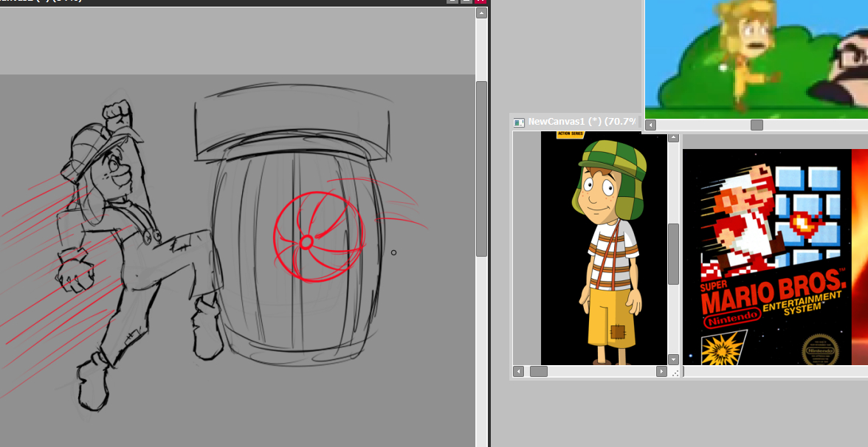
Task: Click the NewCanvas1 scroll-right arrow
Action: click(x=661, y=371)
